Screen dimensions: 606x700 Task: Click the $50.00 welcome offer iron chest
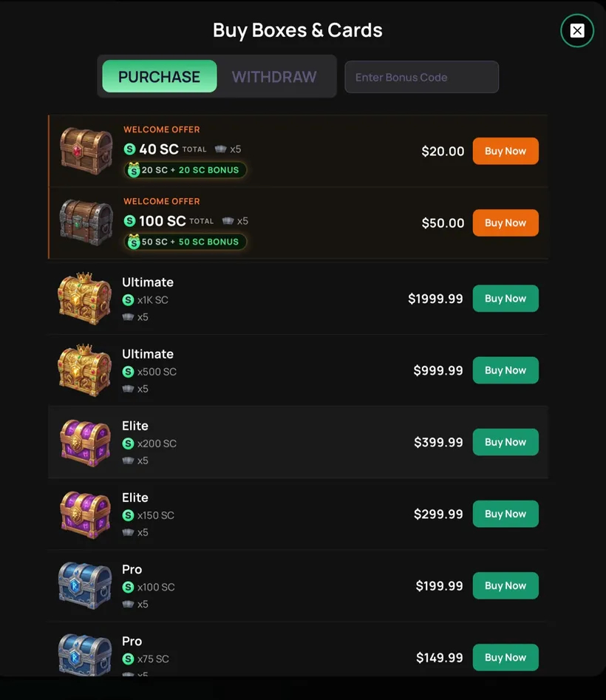click(86, 222)
